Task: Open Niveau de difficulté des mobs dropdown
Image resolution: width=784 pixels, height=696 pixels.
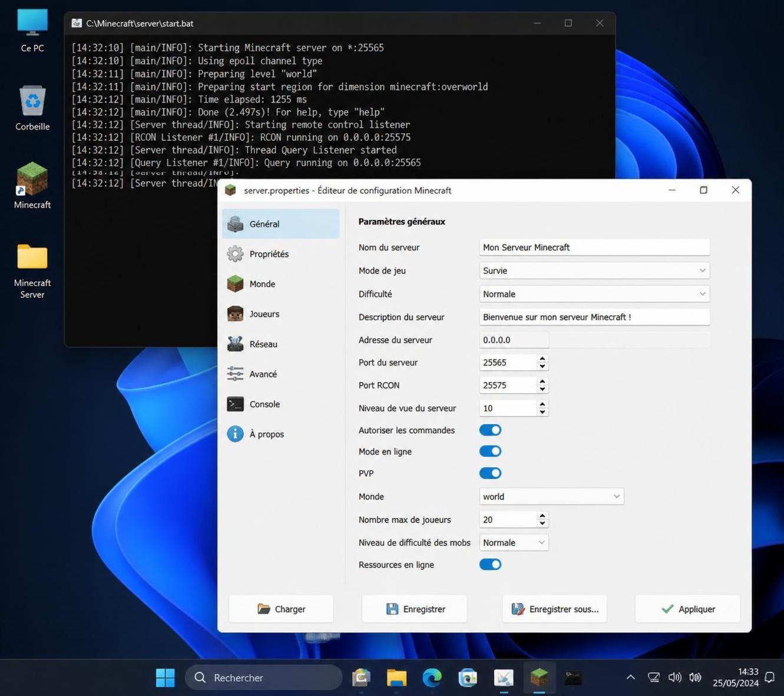Action: pos(514,543)
